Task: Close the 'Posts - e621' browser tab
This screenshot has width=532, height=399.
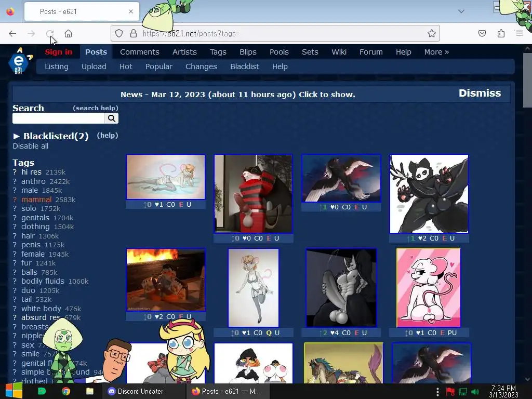Action: pyautogui.click(x=131, y=11)
